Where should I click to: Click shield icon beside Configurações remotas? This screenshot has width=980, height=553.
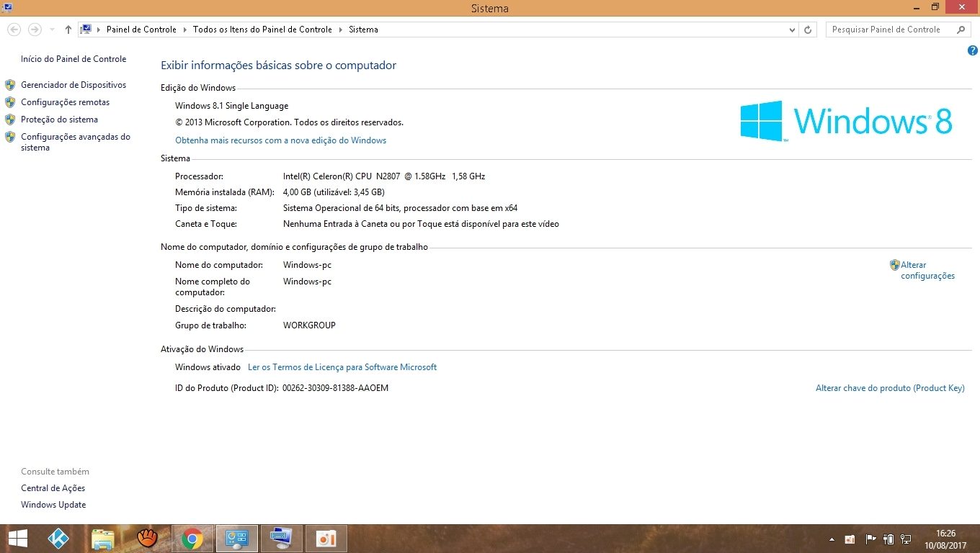click(10, 102)
